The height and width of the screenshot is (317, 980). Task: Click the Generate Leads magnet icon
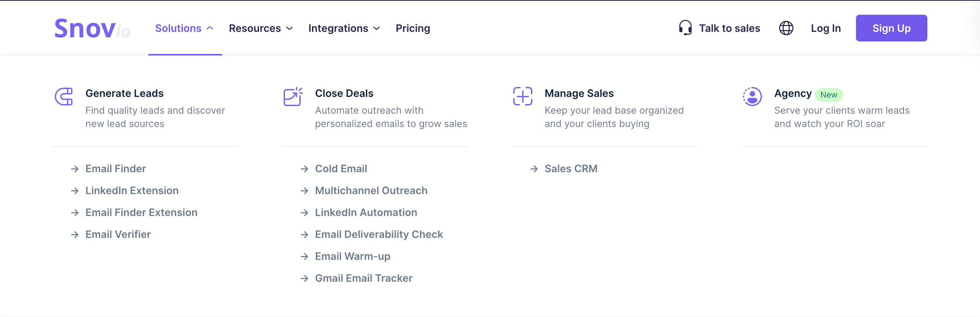64,97
